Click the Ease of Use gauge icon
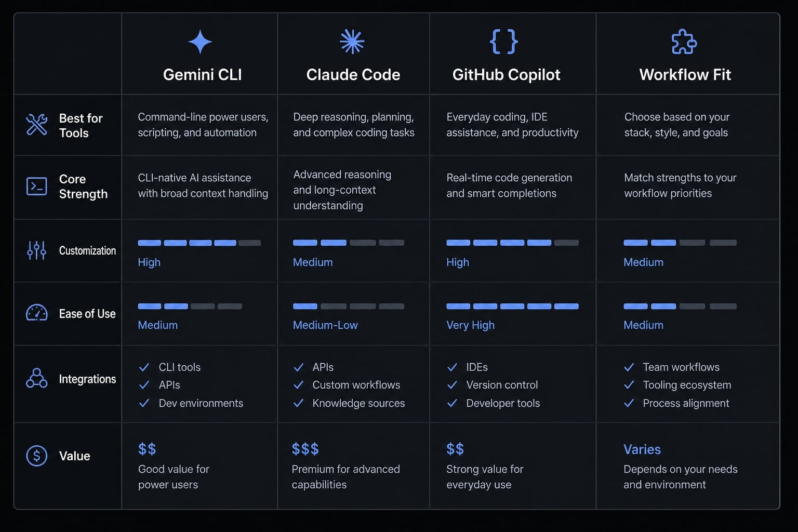798x532 pixels. (x=37, y=313)
